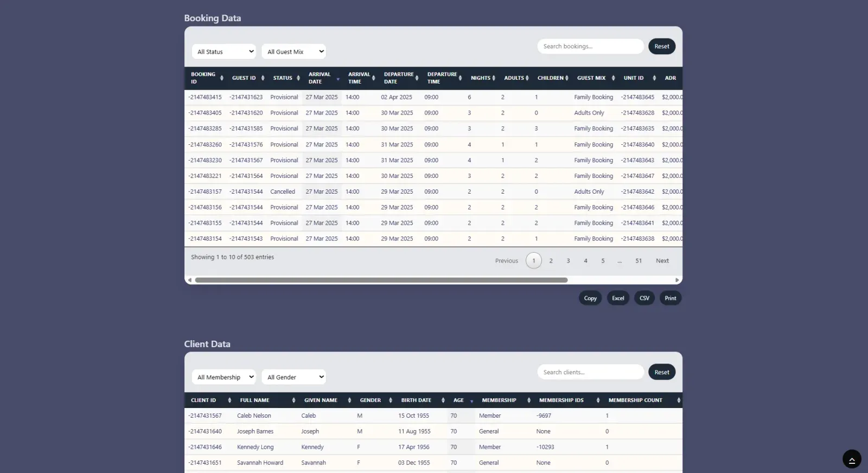Image resolution: width=868 pixels, height=473 pixels.
Task: Sort bookings by Status column
Action: point(286,78)
